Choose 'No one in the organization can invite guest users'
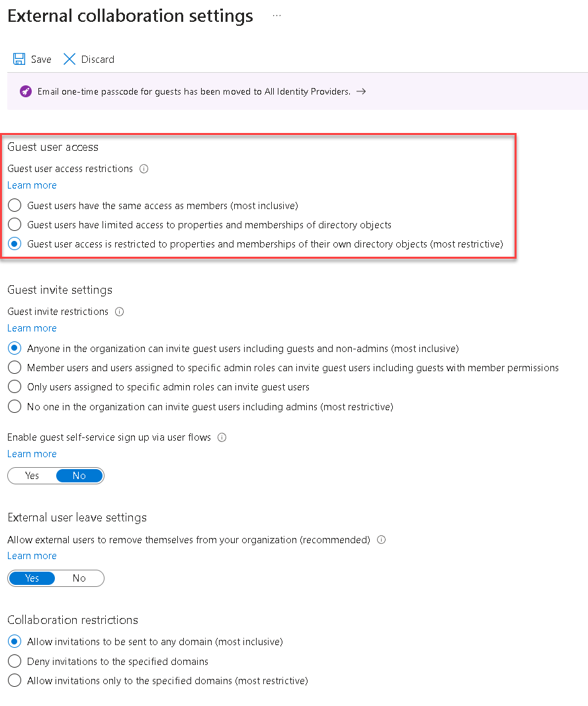The height and width of the screenshot is (706, 588). (x=15, y=406)
